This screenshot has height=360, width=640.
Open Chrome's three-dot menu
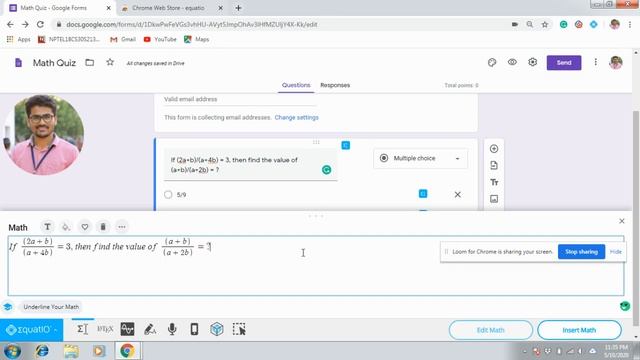coord(630,24)
